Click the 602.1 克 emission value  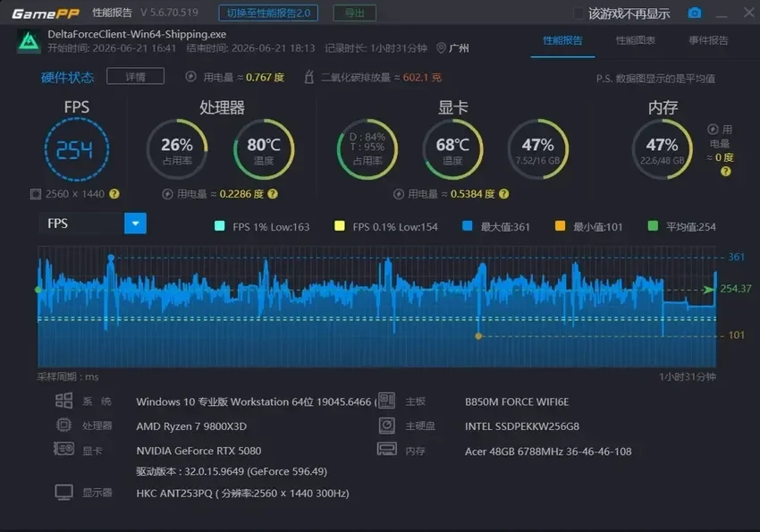(422, 78)
